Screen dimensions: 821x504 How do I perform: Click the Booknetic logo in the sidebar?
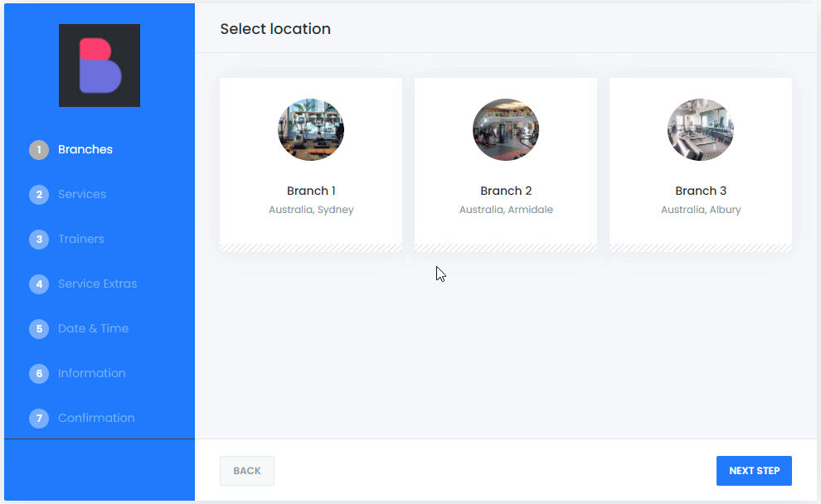(99, 65)
